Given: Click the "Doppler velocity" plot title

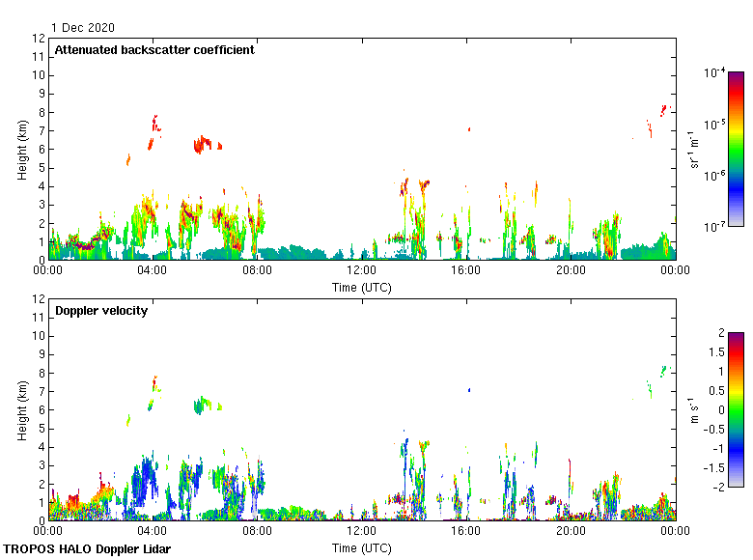Looking at the screenshot, I should point(101,311).
